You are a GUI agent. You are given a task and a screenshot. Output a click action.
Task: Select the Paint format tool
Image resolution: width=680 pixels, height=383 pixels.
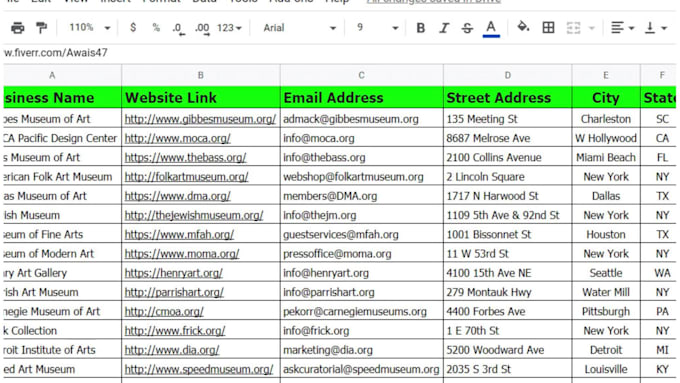pyautogui.click(x=42, y=28)
